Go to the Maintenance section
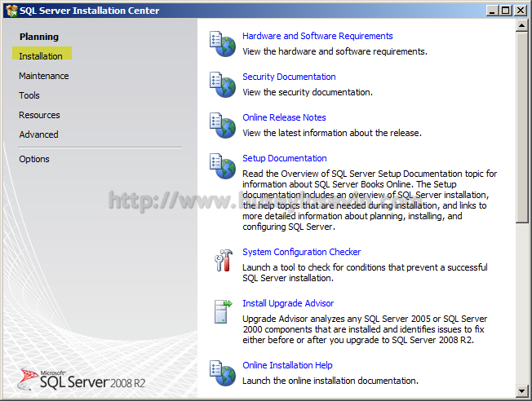Image resolution: width=532 pixels, height=401 pixels. click(x=44, y=76)
